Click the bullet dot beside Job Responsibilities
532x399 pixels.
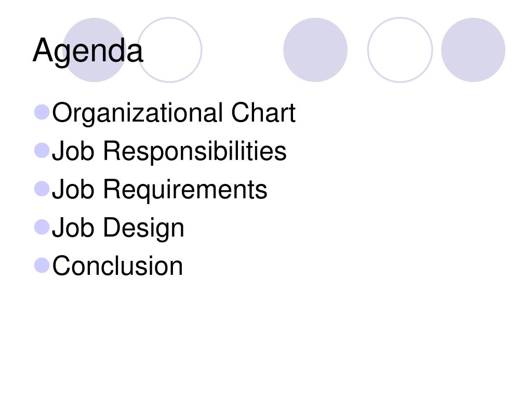[x=42, y=151]
